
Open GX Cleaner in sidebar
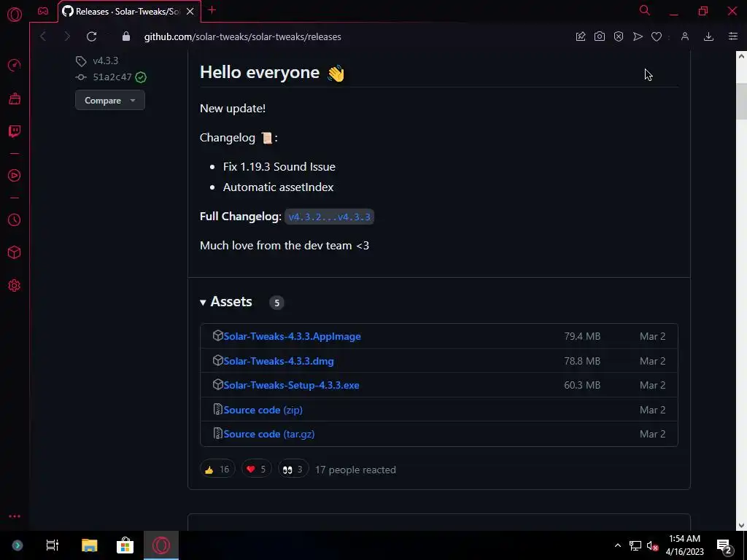15,98
